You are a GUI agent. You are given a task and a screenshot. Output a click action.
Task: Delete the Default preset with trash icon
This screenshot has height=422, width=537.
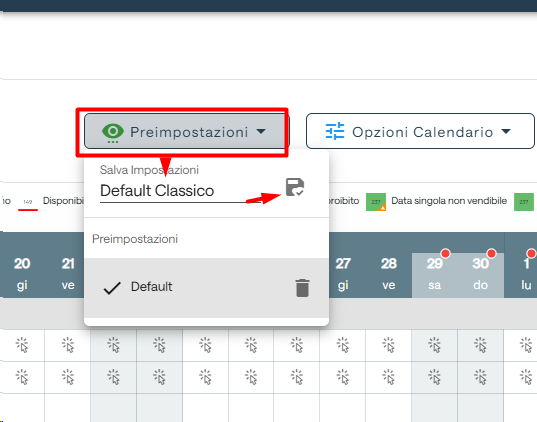(302, 288)
